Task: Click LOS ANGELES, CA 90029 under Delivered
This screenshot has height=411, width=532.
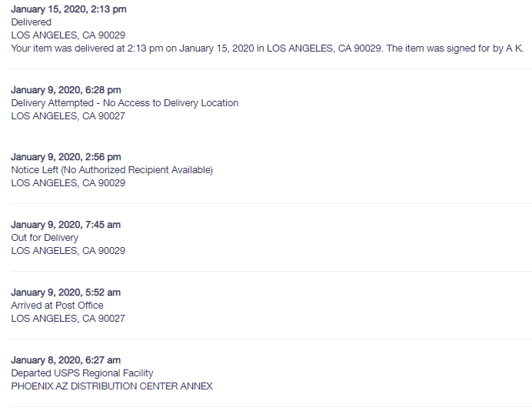Action: pos(68,35)
